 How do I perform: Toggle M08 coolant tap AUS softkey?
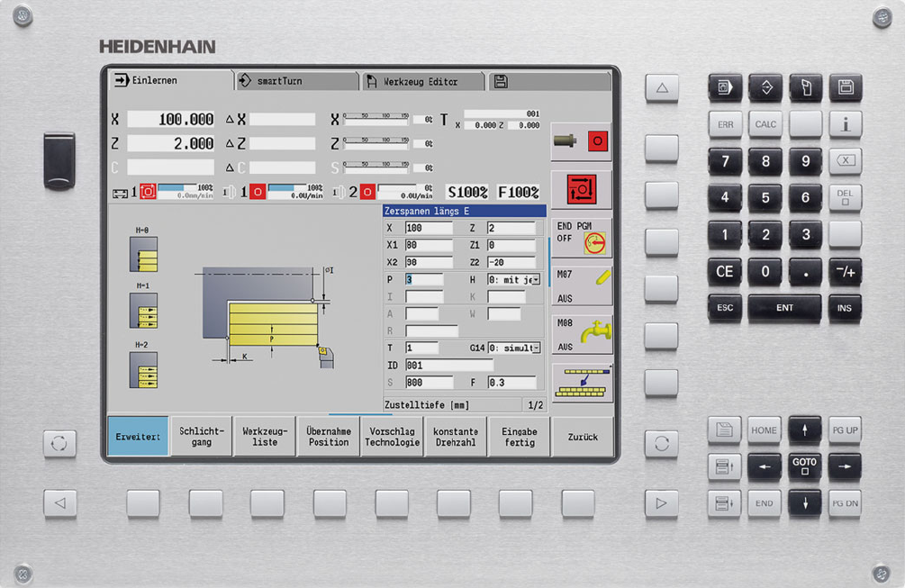pyautogui.click(x=582, y=335)
